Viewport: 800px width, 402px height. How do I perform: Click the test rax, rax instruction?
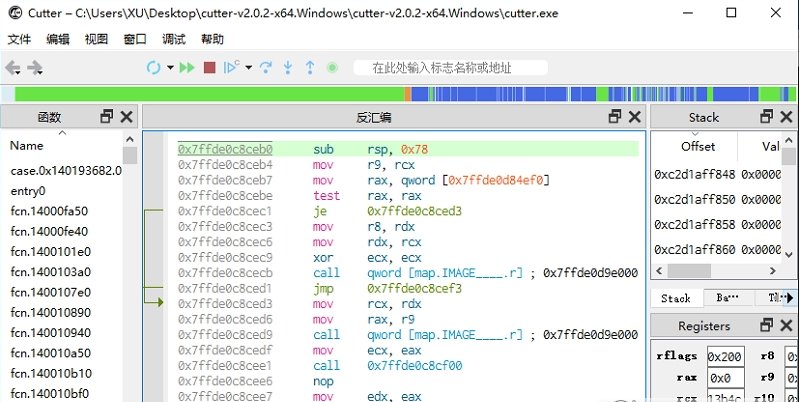[367, 196]
